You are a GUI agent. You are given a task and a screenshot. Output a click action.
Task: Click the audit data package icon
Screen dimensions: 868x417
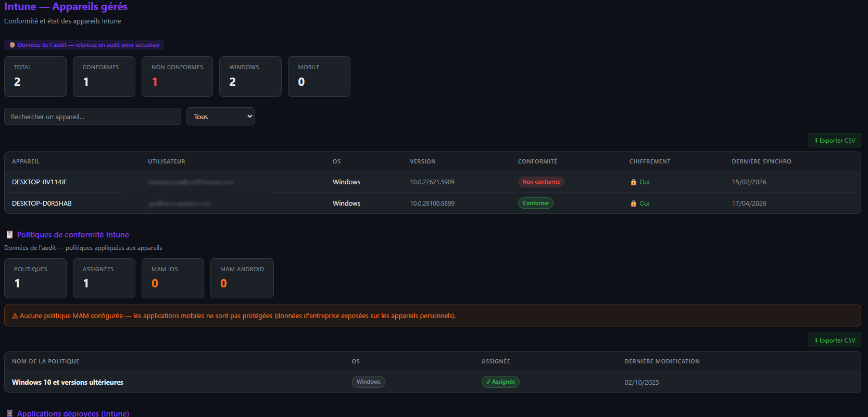(x=12, y=45)
